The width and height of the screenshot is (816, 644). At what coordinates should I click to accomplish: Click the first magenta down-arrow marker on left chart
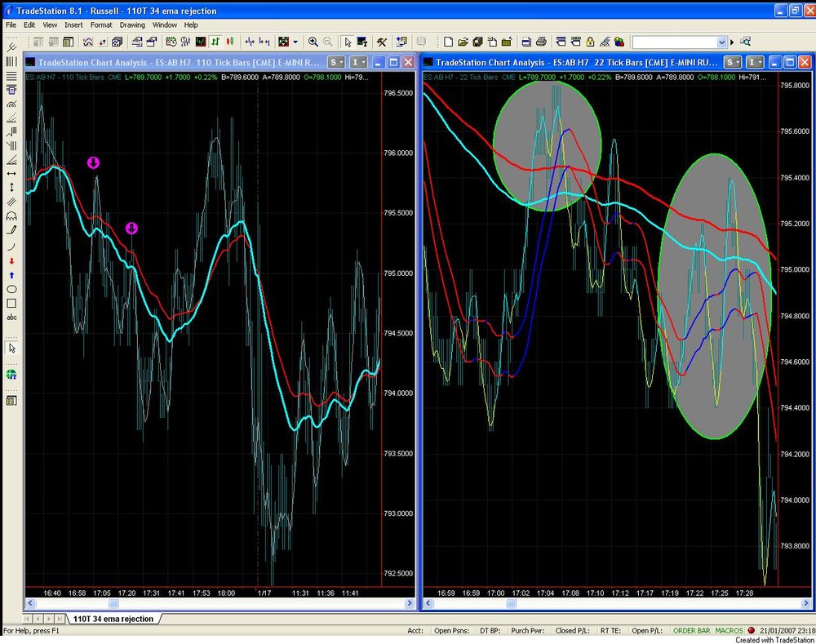point(93,163)
